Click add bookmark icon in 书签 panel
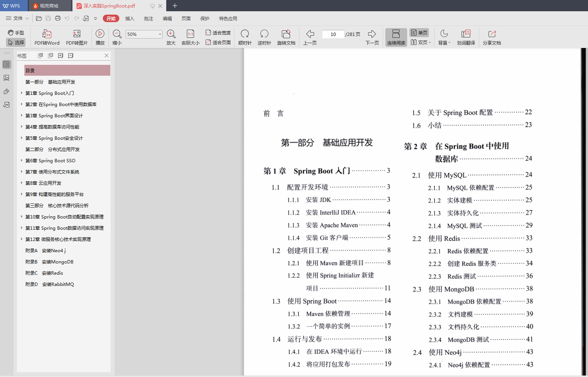Image resolution: width=588 pixels, height=377 pixels. [60, 55]
